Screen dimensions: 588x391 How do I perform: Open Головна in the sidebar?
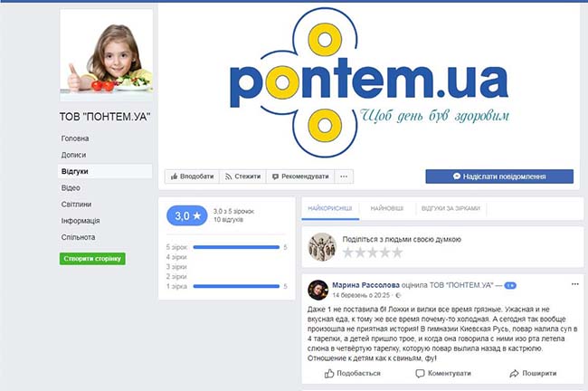tap(75, 138)
